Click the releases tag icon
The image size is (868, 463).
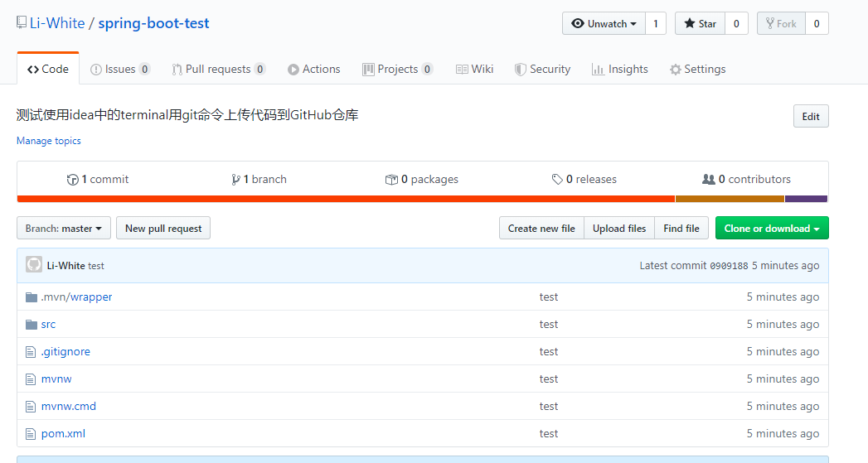(x=557, y=180)
